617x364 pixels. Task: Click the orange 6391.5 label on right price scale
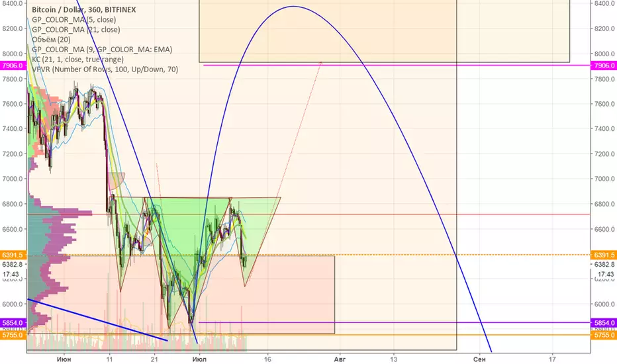(x=604, y=255)
